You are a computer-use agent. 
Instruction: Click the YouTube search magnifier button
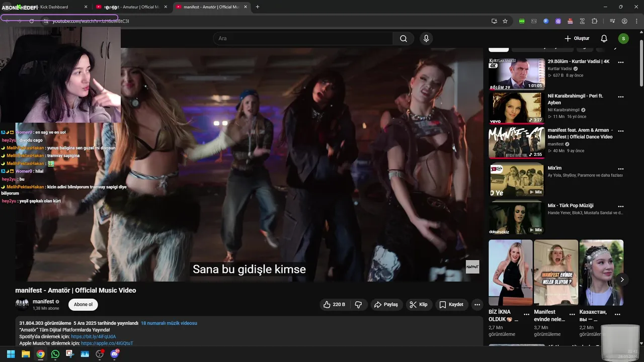point(404,38)
